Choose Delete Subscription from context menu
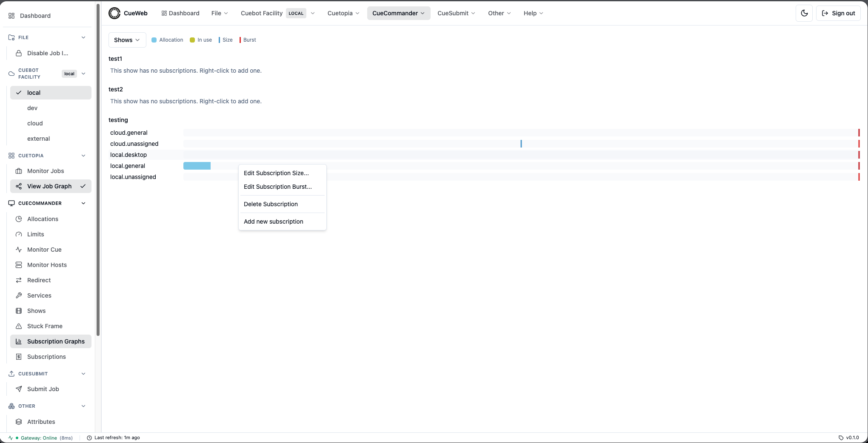The image size is (868, 443). tap(283, 204)
